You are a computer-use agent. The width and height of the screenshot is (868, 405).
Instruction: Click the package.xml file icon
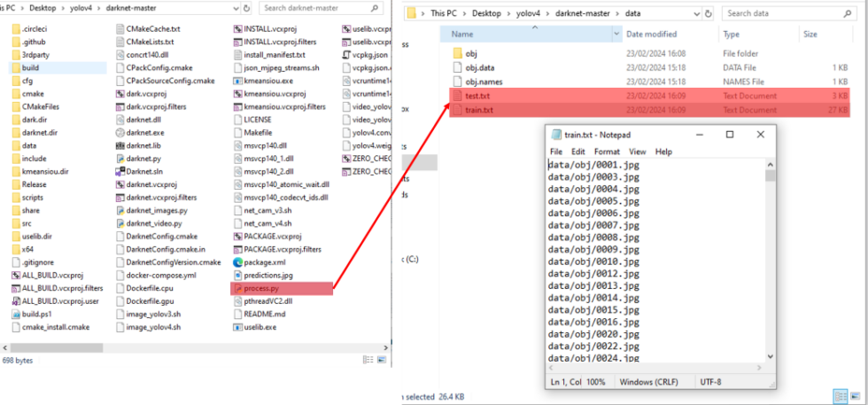click(x=237, y=262)
